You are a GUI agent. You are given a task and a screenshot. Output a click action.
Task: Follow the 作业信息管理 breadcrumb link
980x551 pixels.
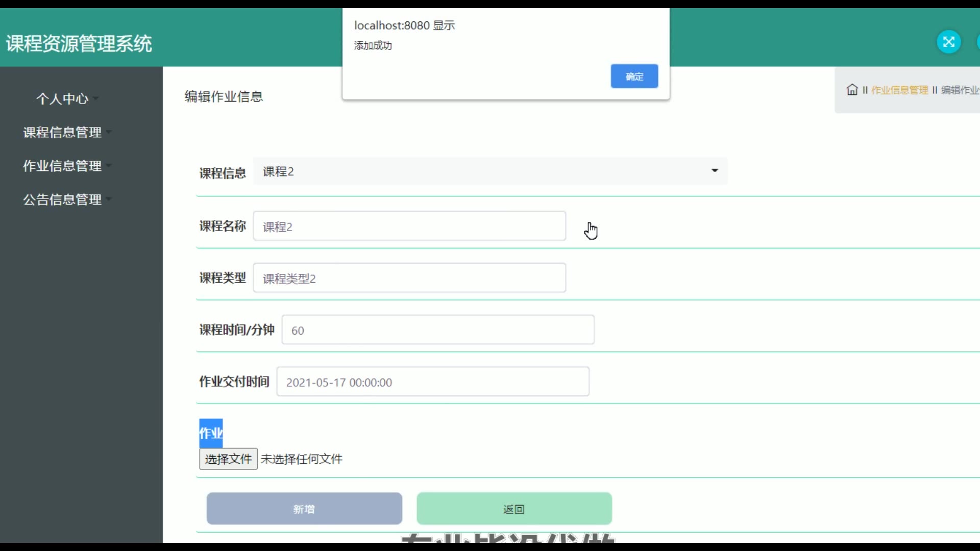tap(899, 90)
